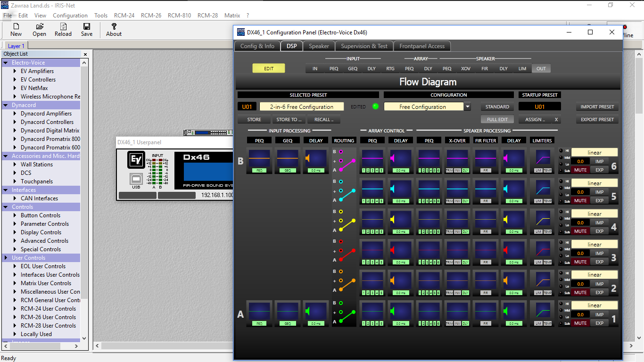The width and height of the screenshot is (644, 362).
Task: Open channel 2 array delay block
Action: 401,283
